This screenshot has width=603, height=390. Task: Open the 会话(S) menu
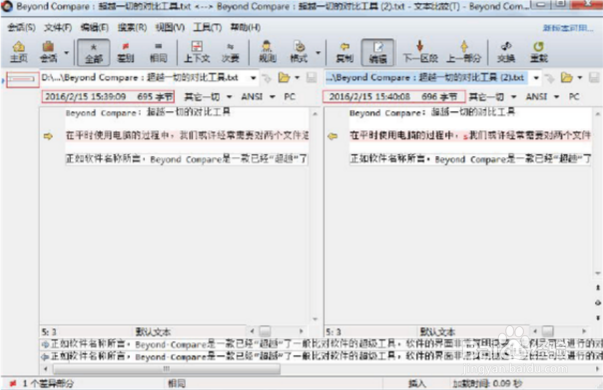(x=22, y=27)
